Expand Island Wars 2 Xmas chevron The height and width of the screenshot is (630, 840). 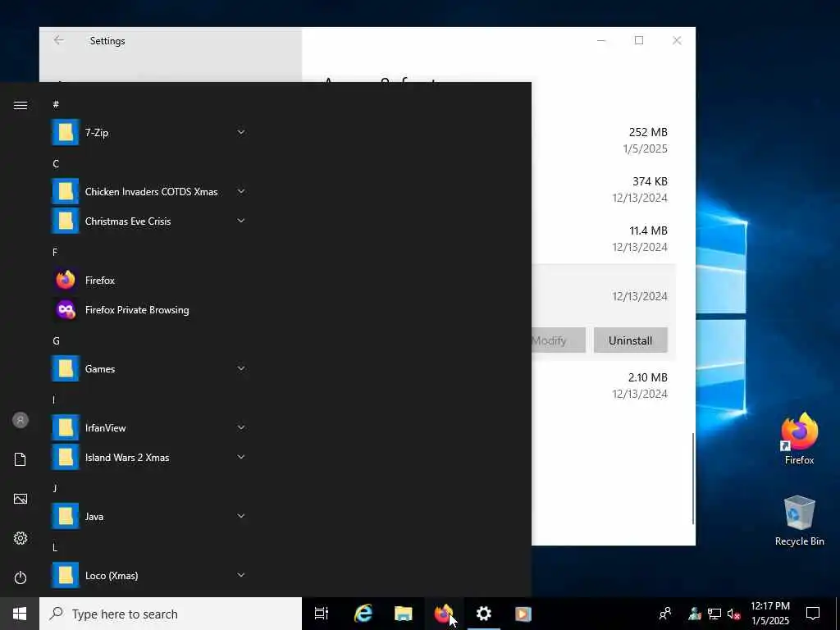(x=241, y=457)
